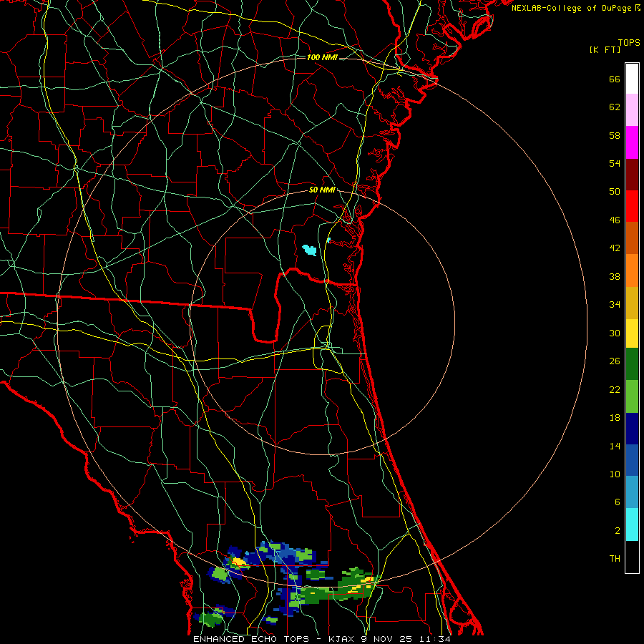Screen dimensions: 644x644
Task: Click the "46" legend value
Action: pyautogui.click(x=615, y=220)
